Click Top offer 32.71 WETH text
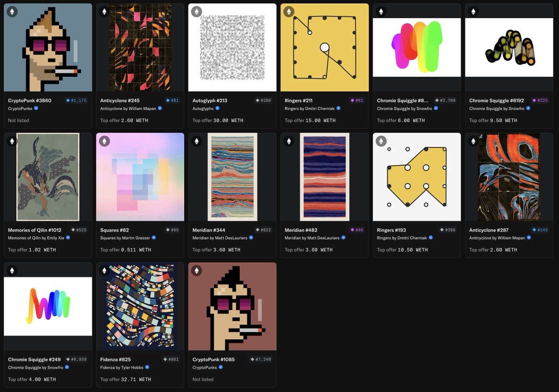The image size is (559, 392). point(126,379)
